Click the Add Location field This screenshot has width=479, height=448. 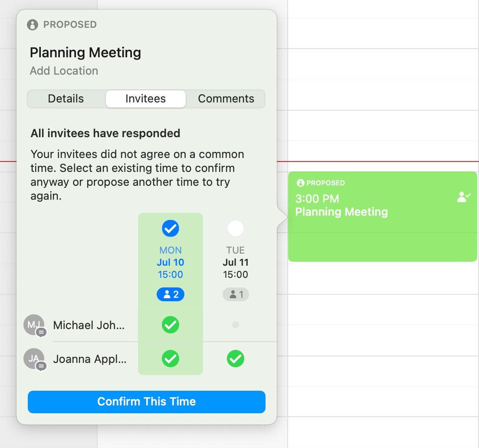[x=64, y=71]
